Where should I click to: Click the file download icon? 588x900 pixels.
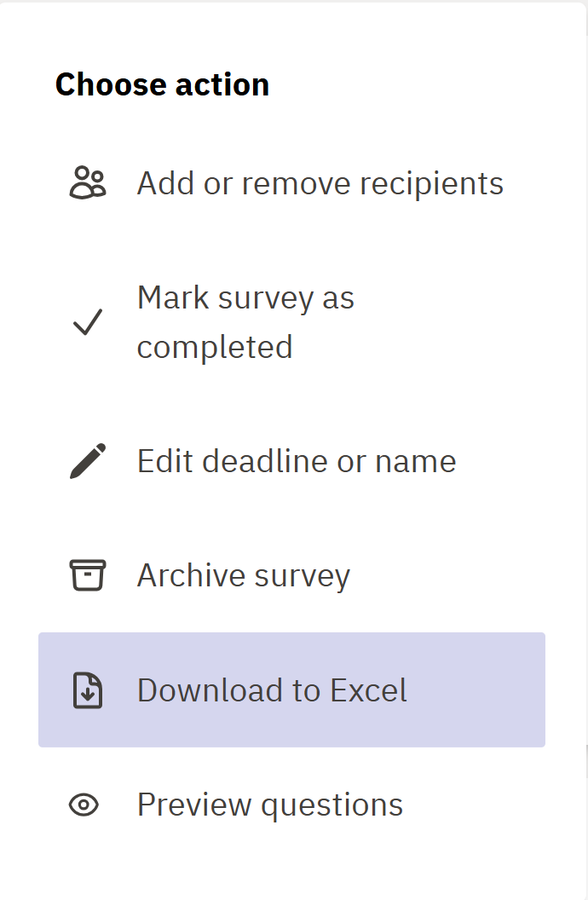87,690
